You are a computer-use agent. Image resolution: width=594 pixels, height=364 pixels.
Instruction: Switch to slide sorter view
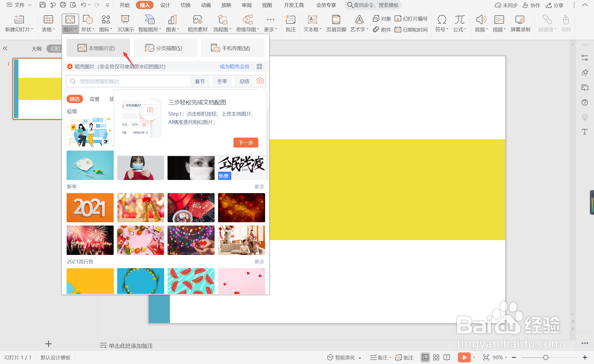tap(436, 357)
